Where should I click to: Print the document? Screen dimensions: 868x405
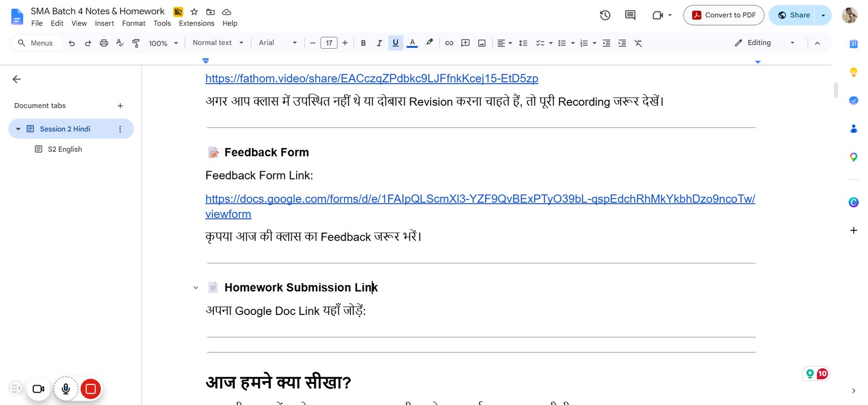pos(104,43)
